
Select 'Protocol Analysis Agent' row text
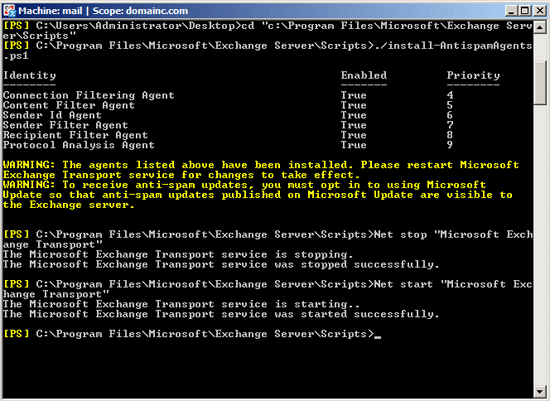(x=79, y=145)
